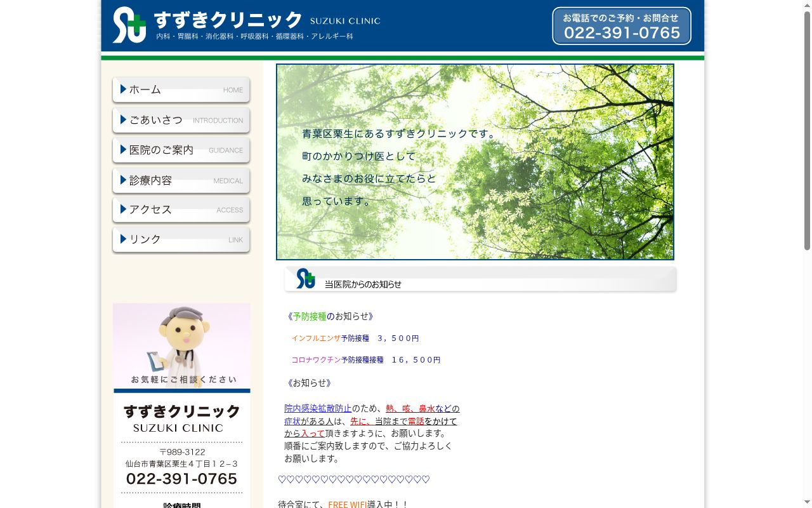Click the vertical page scrollbar thumb
812x508 pixels.
[x=808, y=130]
